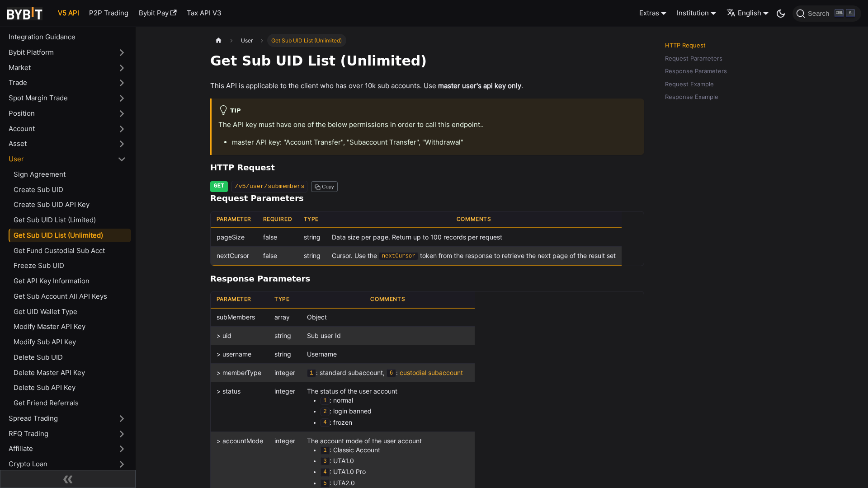The image size is (868, 488).
Task: Open the Extras dropdown
Action: pos(652,13)
